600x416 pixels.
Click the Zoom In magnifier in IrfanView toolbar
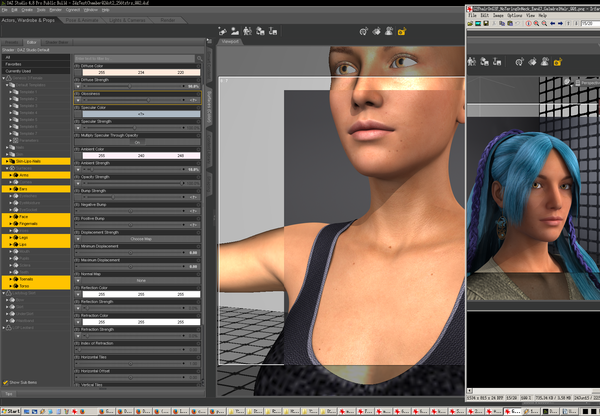(x=536, y=24)
